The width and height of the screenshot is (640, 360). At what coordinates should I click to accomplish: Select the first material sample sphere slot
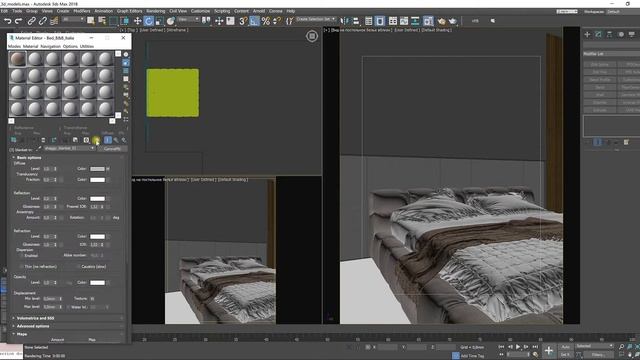tap(18, 60)
